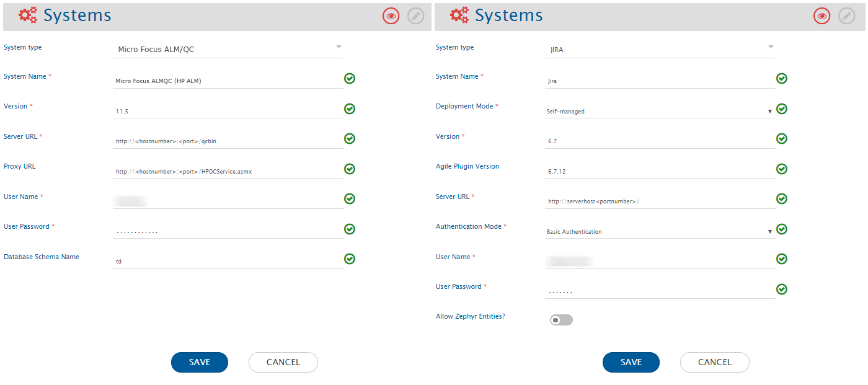Image resolution: width=868 pixels, height=385 pixels.
Task: Click the green checkmark beside Proxy URL
Action: point(350,169)
